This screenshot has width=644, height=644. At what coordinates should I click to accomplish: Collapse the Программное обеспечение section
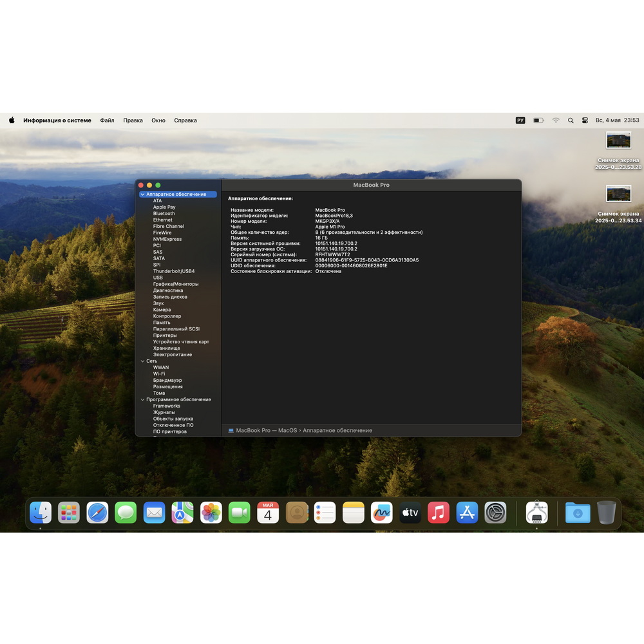tap(142, 400)
